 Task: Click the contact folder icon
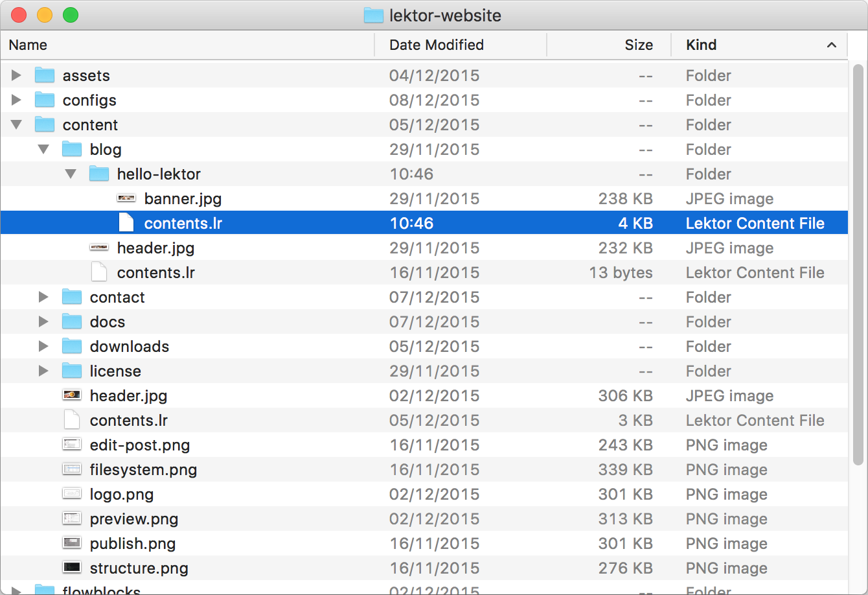(x=72, y=297)
